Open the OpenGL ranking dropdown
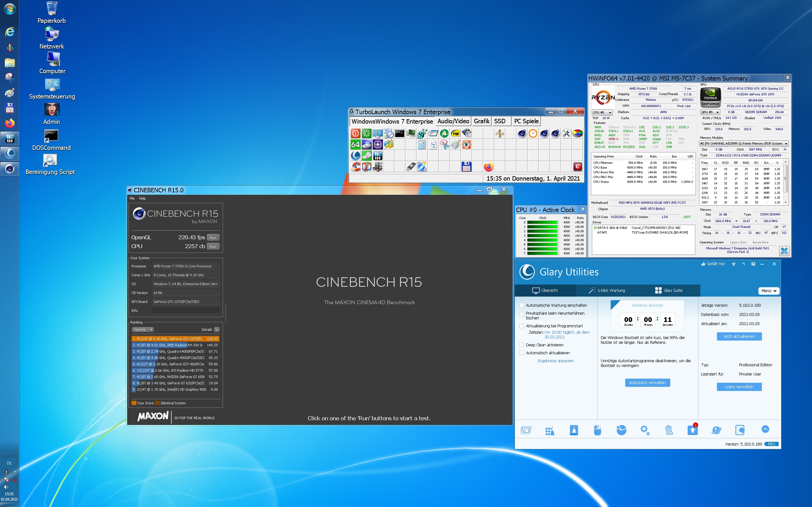The height and width of the screenshot is (507, 812). pyautogui.click(x=143, y=330)
